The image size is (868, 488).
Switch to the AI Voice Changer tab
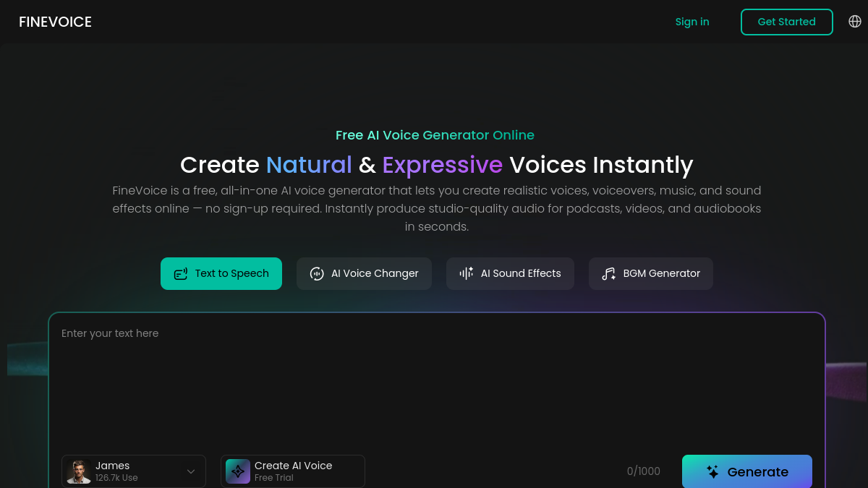(x=364, y=273)
